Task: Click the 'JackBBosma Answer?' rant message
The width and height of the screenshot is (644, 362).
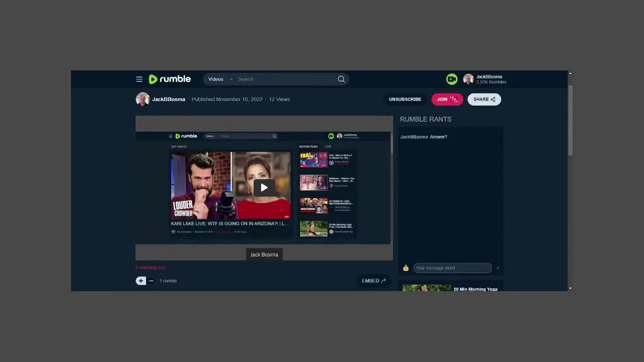Action: click(x=424, y=137)
